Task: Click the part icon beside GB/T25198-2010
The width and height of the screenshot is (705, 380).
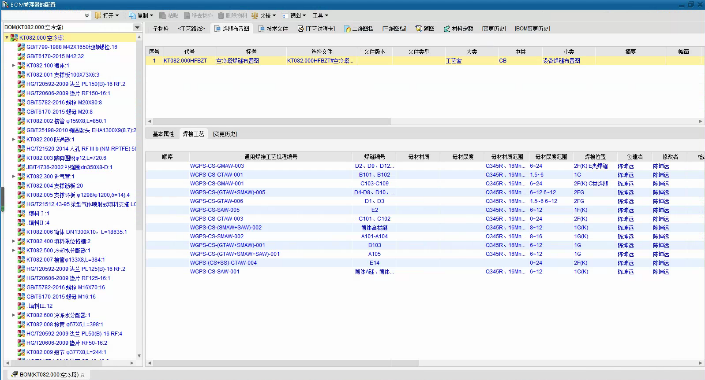Action: (21, 130)
